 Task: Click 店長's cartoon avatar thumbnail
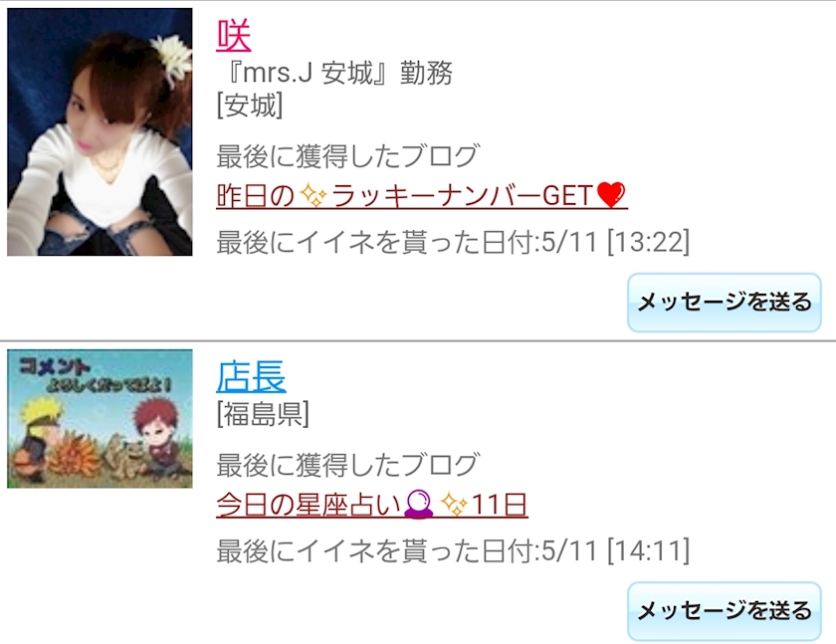[x=100, y=418]
